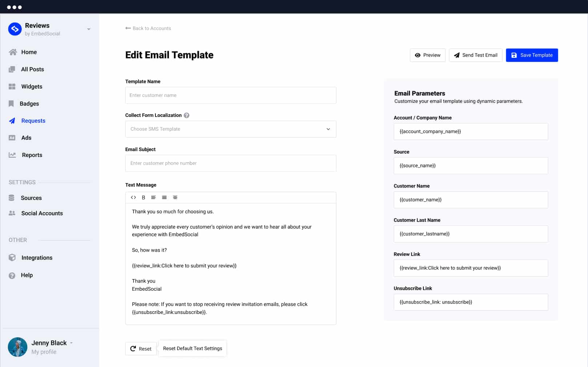Open Integrations from the sidebar
588x367 pixels.
tap(37, 258)
